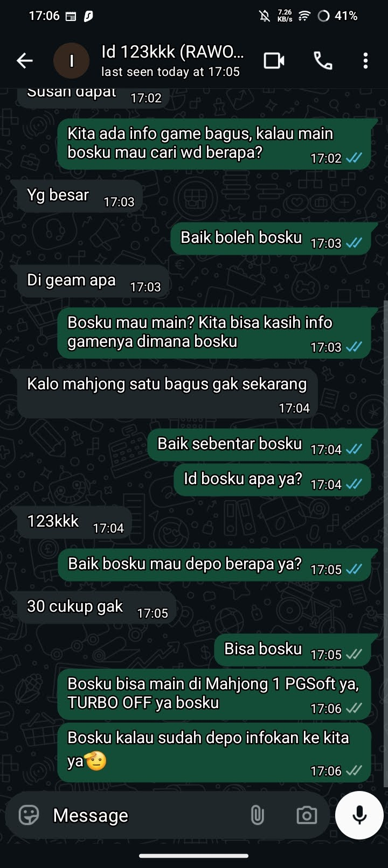Open contact profile picture avatar
Image resolution: width=388 pixels, height=868 pixels.
71,61
